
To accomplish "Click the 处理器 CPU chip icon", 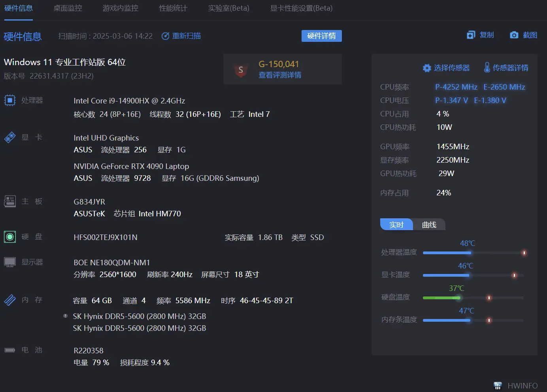I will [x=9, y=100].
